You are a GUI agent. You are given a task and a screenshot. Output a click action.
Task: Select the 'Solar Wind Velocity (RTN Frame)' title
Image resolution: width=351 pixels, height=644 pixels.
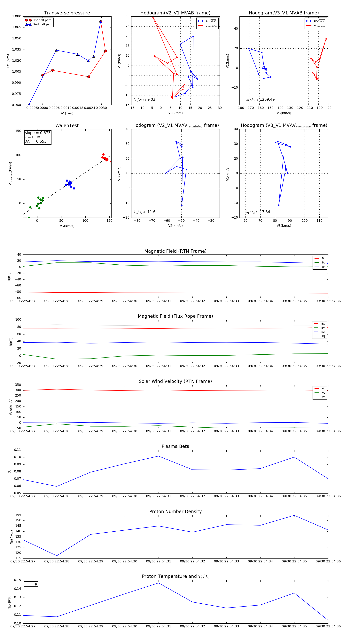point(175,381)
